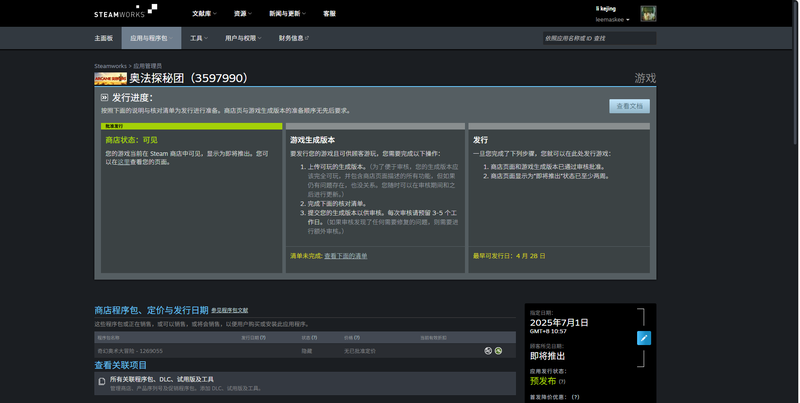Expand the 工具 dropdown

pos(198,38)
